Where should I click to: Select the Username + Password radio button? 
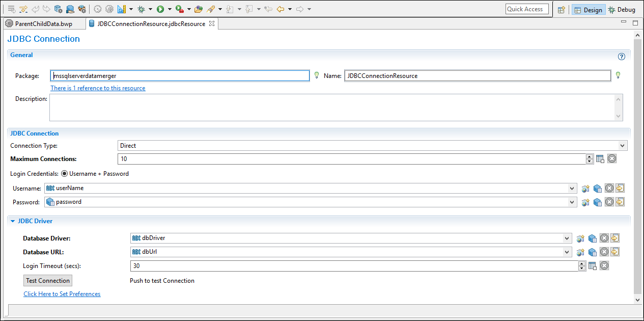[x=64, y=174]
